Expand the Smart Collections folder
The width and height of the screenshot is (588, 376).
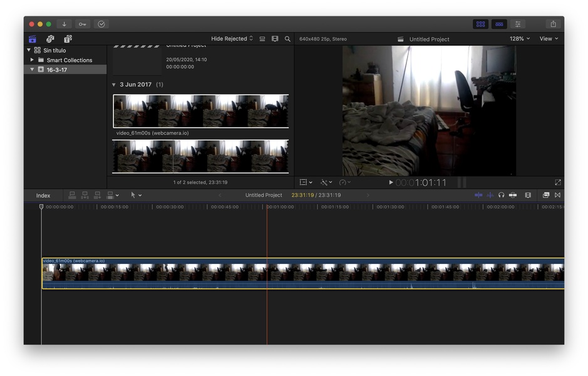[x=32, y=60]
